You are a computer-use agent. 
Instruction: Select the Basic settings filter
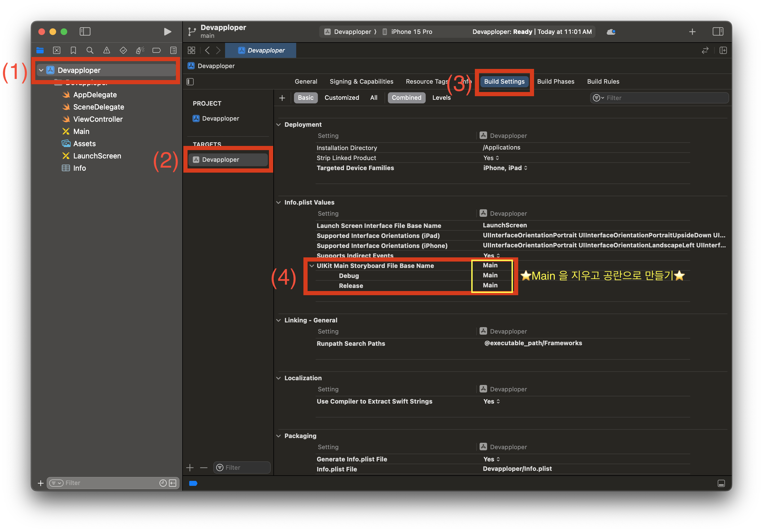[x=305, y=98]
